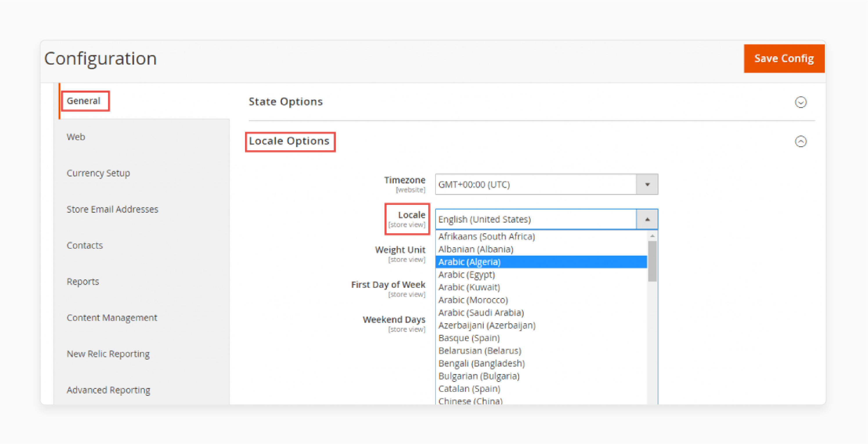Open the Content Management tab
Image resolution: width=868 pixels, height=444 pixels.
[x=112, y=318]
